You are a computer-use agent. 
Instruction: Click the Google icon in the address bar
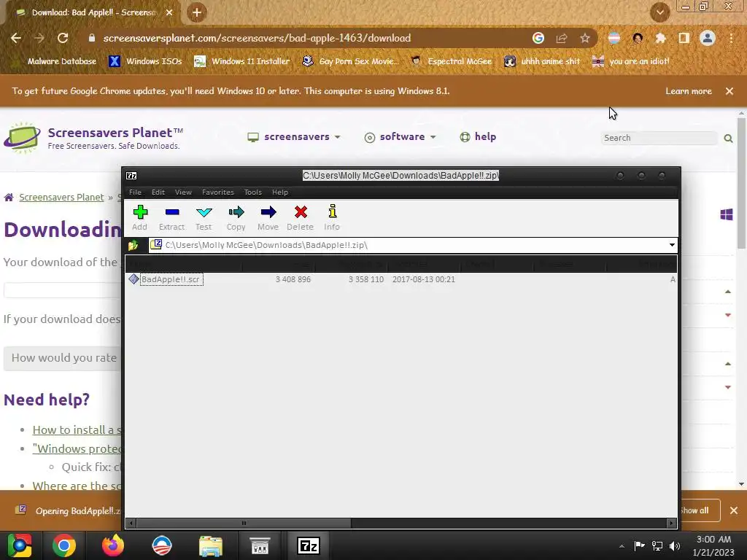[x=538, y=38]
